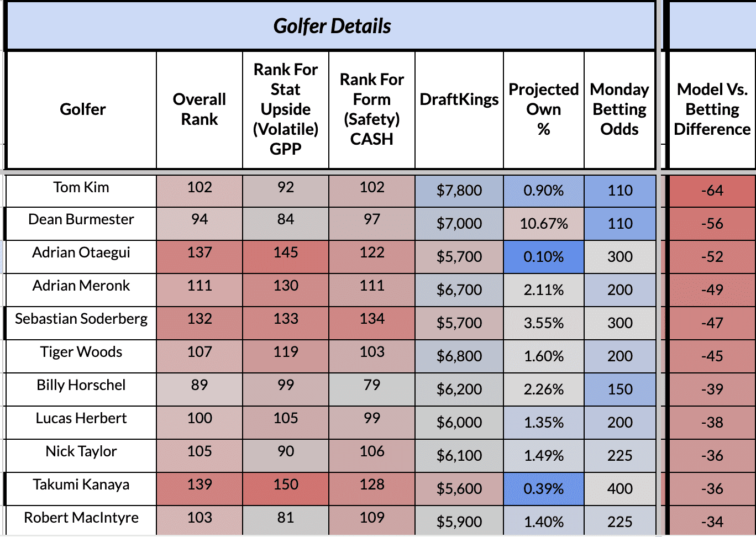Select the Monday Betting Odds header
This screenshot has width=756, height=537.
620,109
